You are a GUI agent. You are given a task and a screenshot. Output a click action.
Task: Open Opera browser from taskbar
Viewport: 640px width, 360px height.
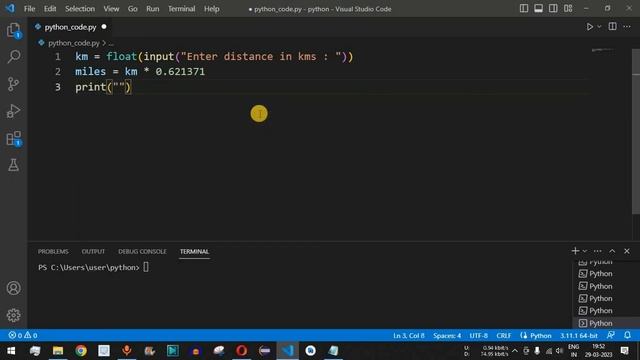[241, 351]
